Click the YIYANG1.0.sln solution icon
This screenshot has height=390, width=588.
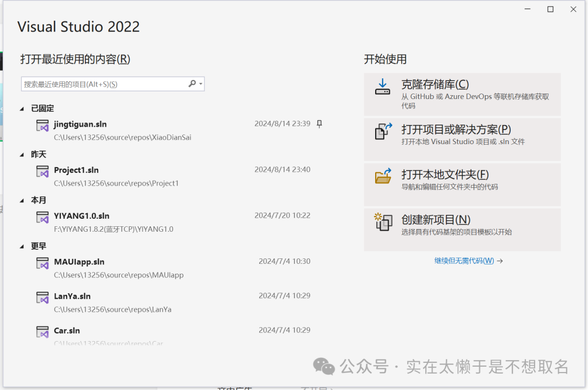click(42, 217)
